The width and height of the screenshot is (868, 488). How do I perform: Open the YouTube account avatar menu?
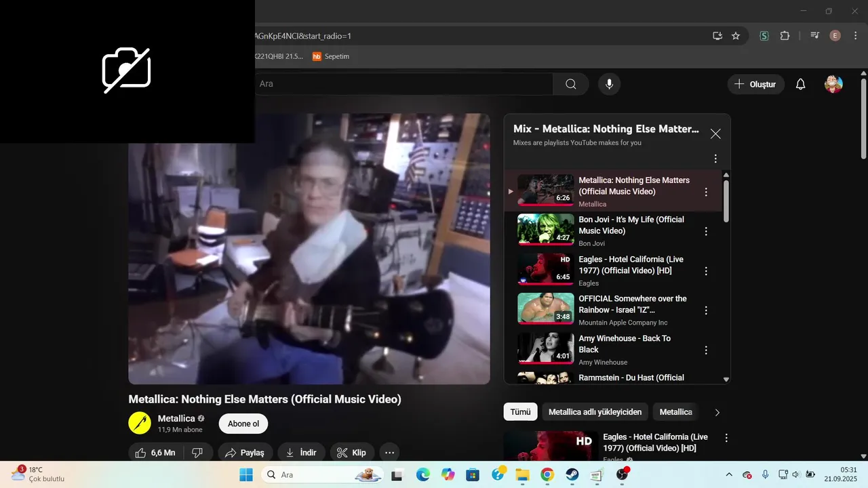tap(833, 84)
